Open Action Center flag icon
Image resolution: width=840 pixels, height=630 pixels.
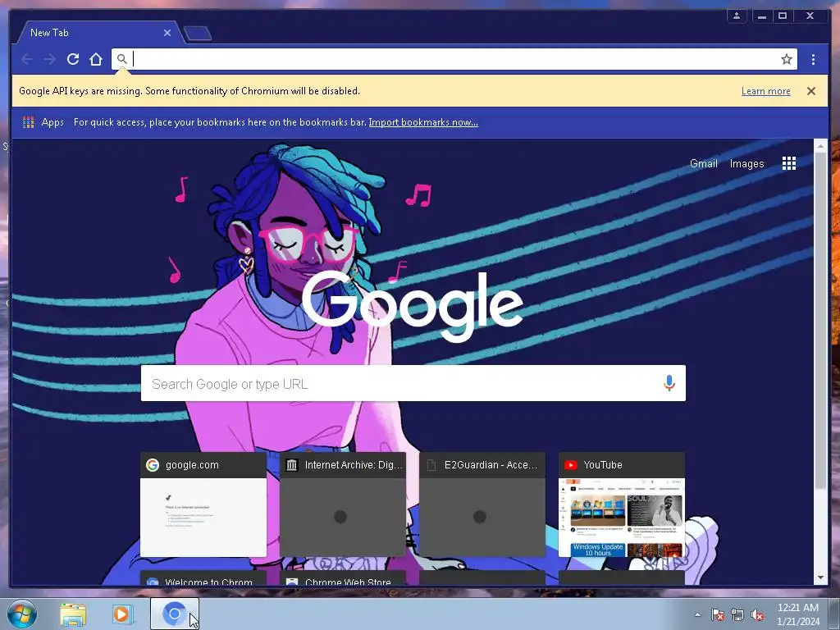(718, 614)
